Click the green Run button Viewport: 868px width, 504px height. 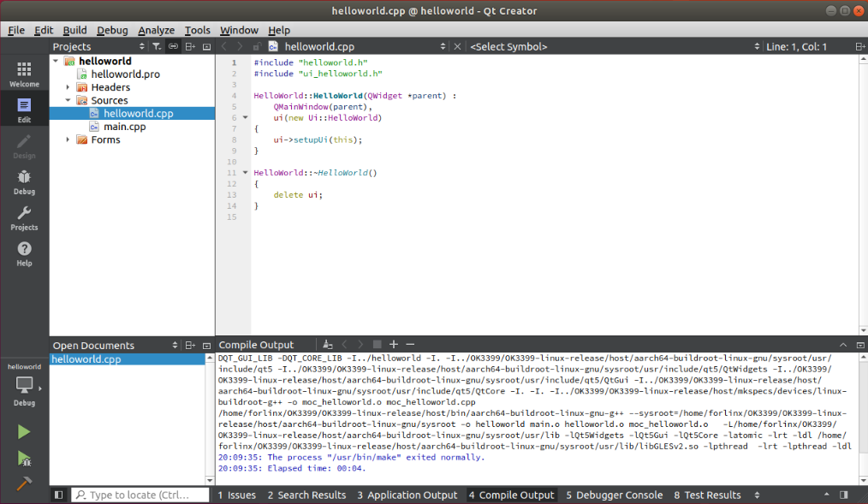pos(24,432)
